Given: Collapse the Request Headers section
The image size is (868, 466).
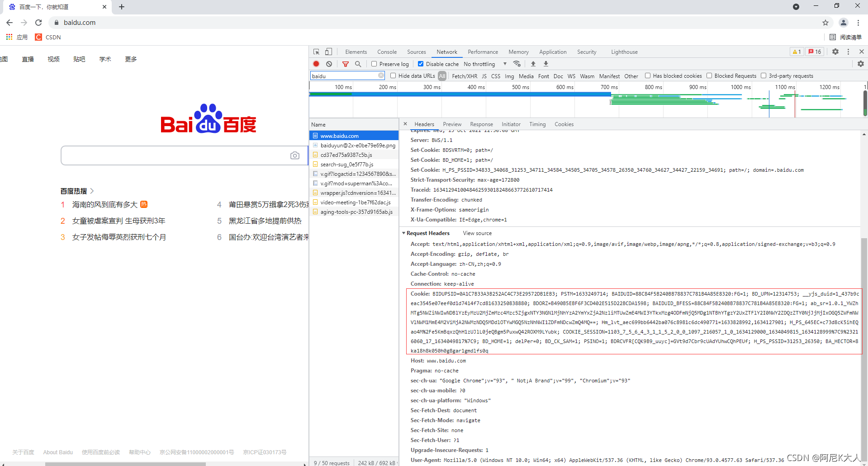Looking at the screenshot, I should pos(404,233).
